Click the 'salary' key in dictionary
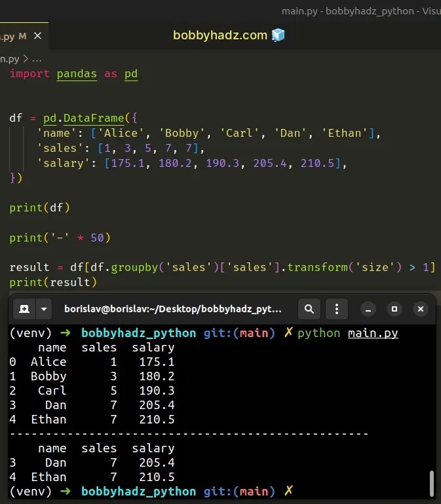The height and width of the screenshot is (504, 441). (x=64, y=163)
